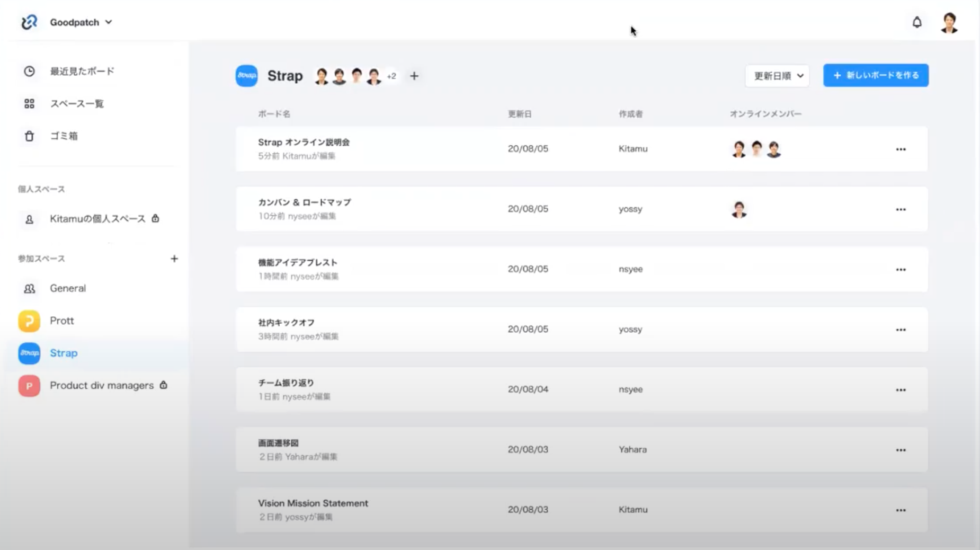The width and height of the screenshot is (980, 550).
Task: Open more options for チーム振り返り
Action: tap(901, 390)
